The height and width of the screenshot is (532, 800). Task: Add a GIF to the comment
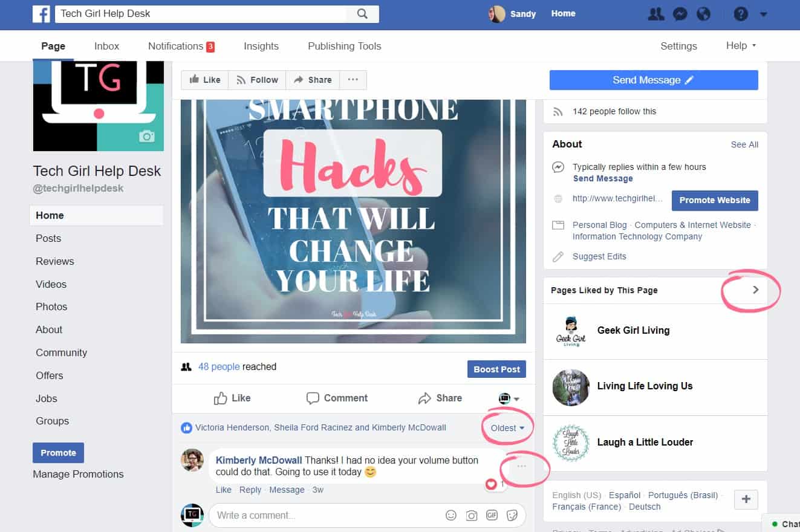[492, 516]
